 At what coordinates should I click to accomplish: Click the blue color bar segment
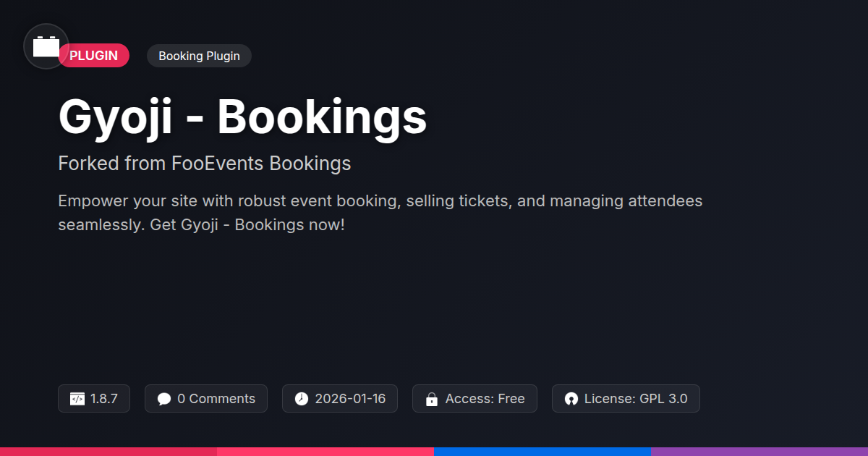(x=542, y=452)
